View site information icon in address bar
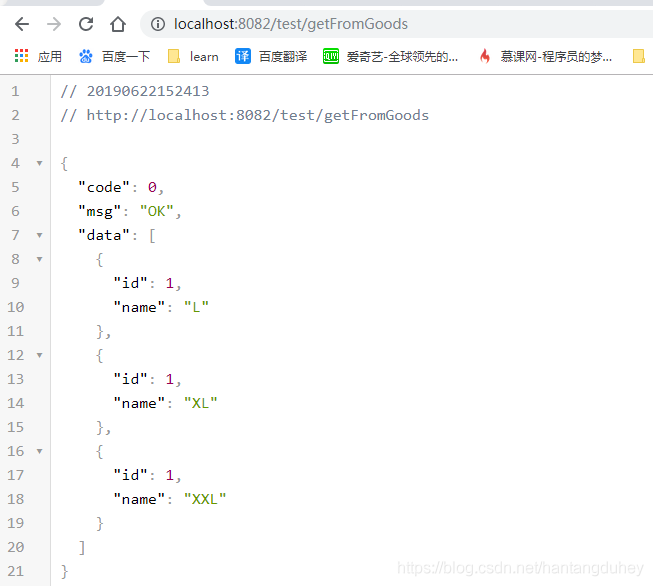The image size is (653, 586). [x=158, y=24]
